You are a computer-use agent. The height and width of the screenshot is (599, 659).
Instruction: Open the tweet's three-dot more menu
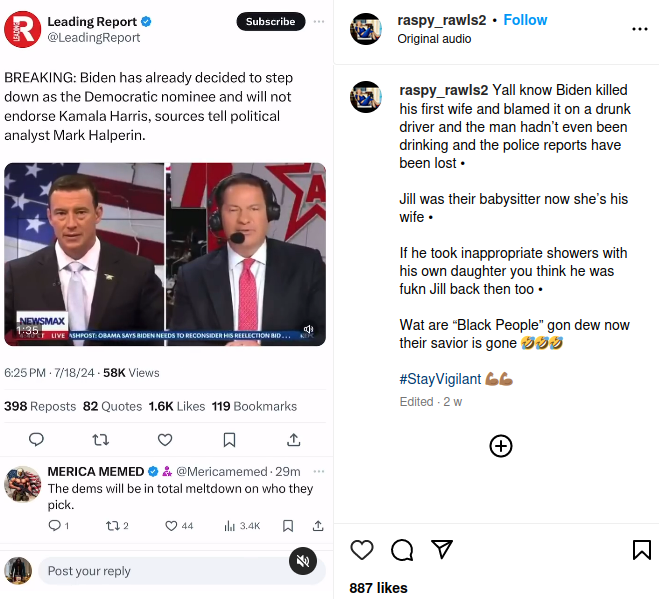[x=319, y=21]
